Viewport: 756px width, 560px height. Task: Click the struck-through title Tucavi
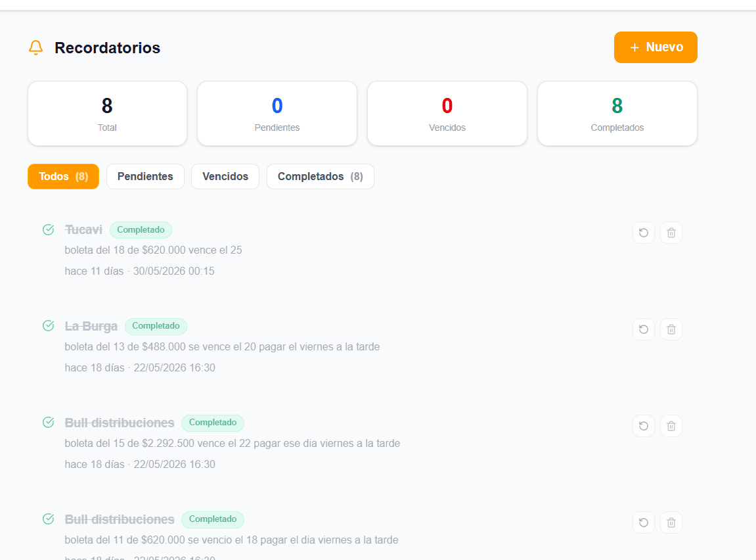click(83, 229)
